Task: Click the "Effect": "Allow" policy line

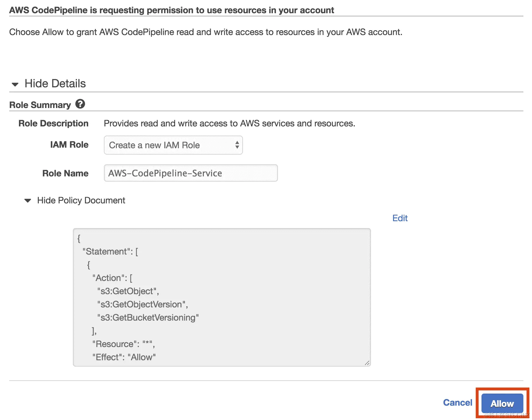Action: click(x=124, y=357)
